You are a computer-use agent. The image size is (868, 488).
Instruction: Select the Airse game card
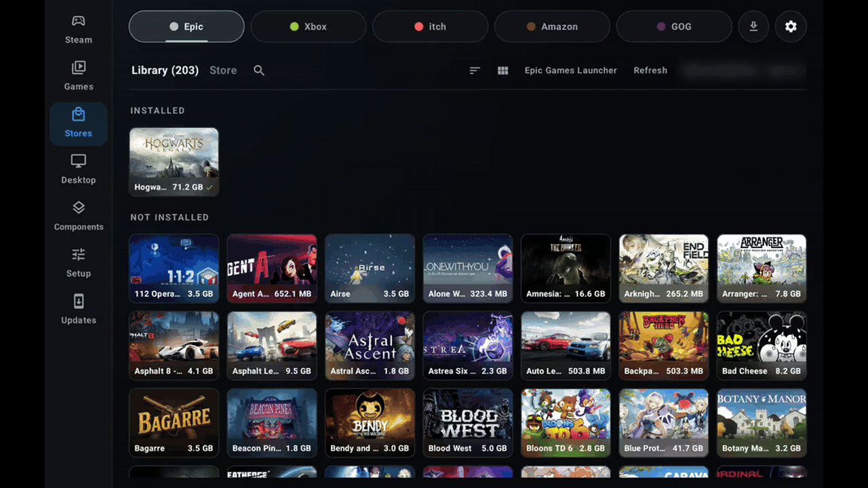tap(370, 268)
